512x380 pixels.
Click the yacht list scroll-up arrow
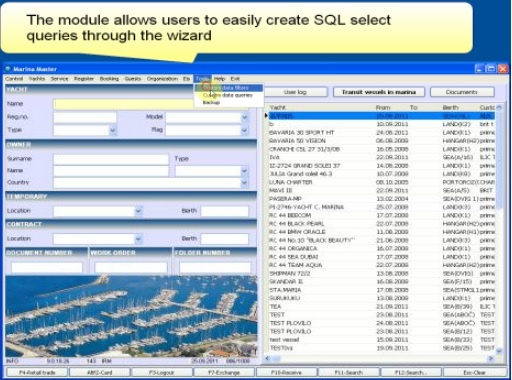[x=499, y=107]
